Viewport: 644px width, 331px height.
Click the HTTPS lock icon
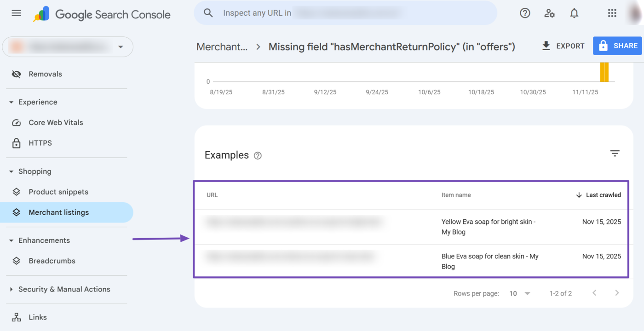(x=17, y=143)
